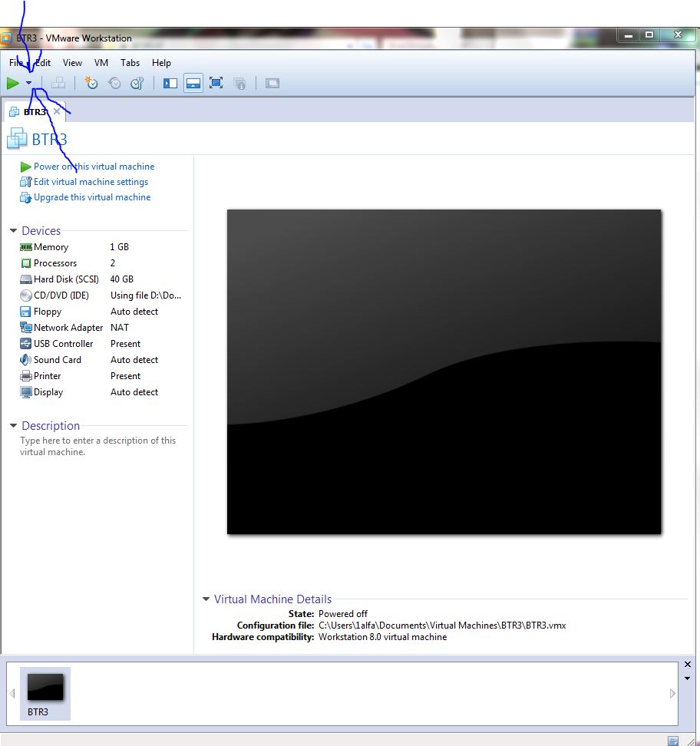Select the BTR3 thumbnail in bottom bar
The height and width of the screenshot is (746, 700).
tap(45, 694)
